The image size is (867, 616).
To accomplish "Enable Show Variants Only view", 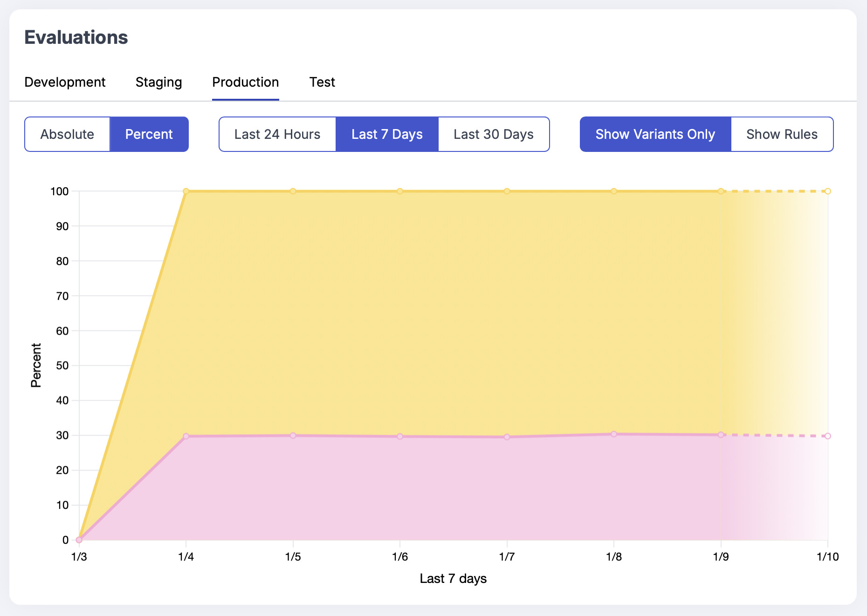I will [x=655, y=134].
